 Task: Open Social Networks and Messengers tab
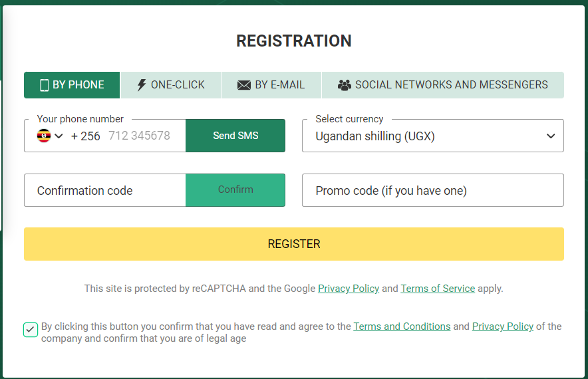point(443,85)
